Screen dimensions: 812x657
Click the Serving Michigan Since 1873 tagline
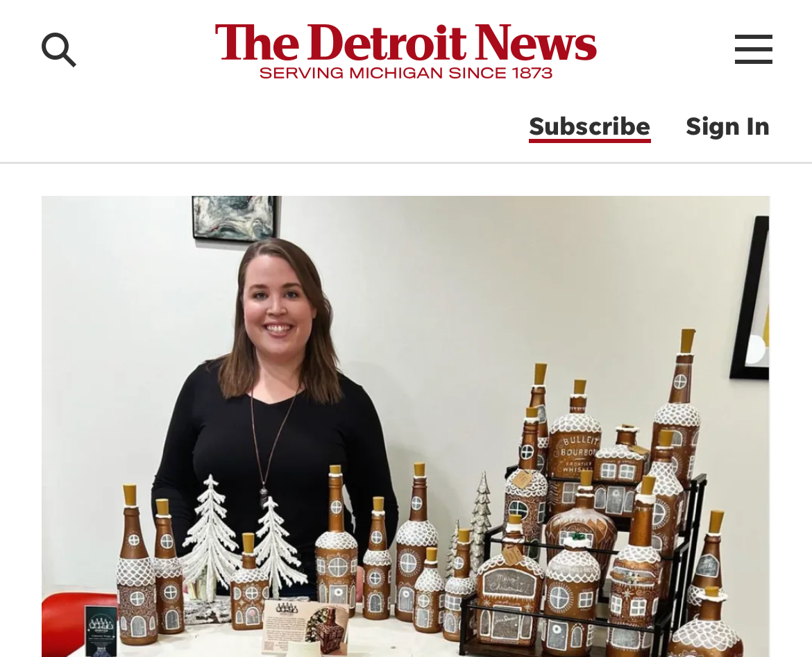pos(405,73)
